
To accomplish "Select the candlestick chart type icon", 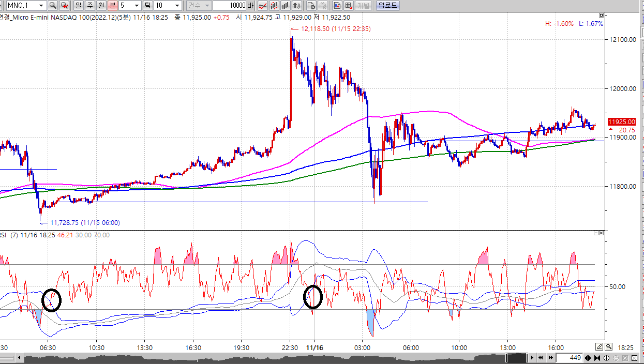I will point(274,6).
